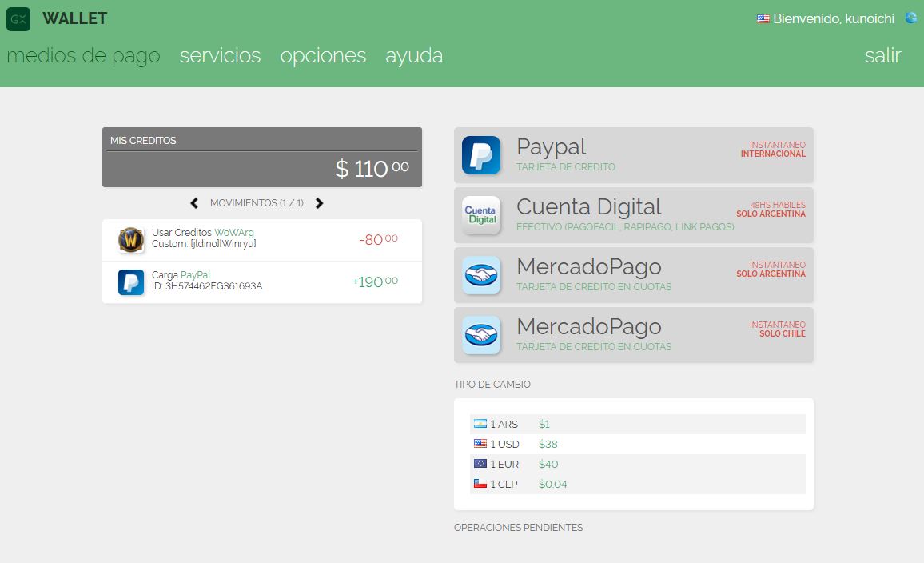The height and width of the screenshot is (563, 924).
Task: Click the $1 ARS exchange rate
Action: [544, 424]
